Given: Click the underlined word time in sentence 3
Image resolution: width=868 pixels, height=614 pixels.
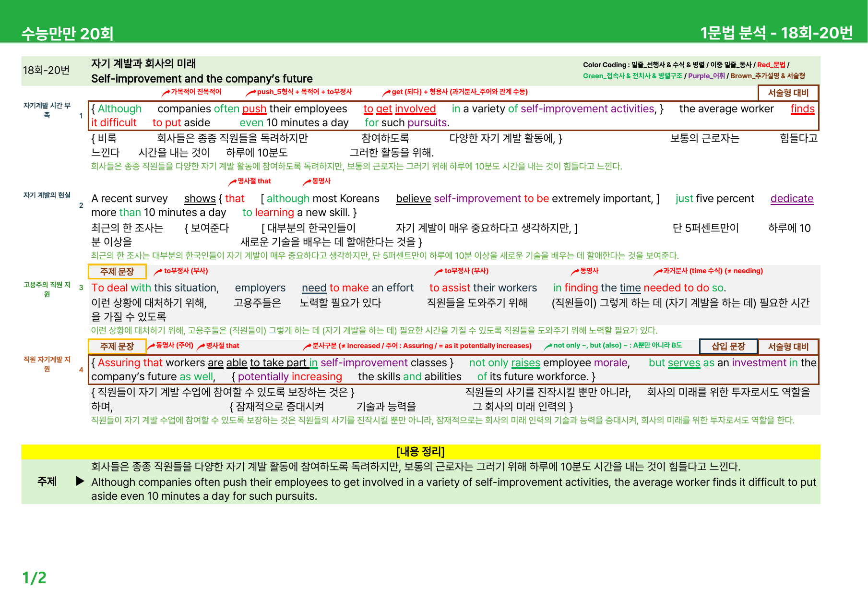Looking at the screenshot, I should (630, 288).
